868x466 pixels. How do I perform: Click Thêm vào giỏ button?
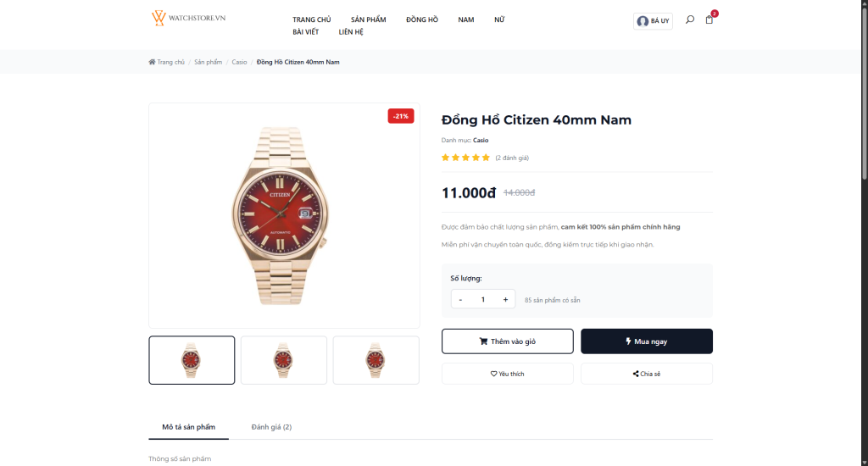click(x=507, y=341)
